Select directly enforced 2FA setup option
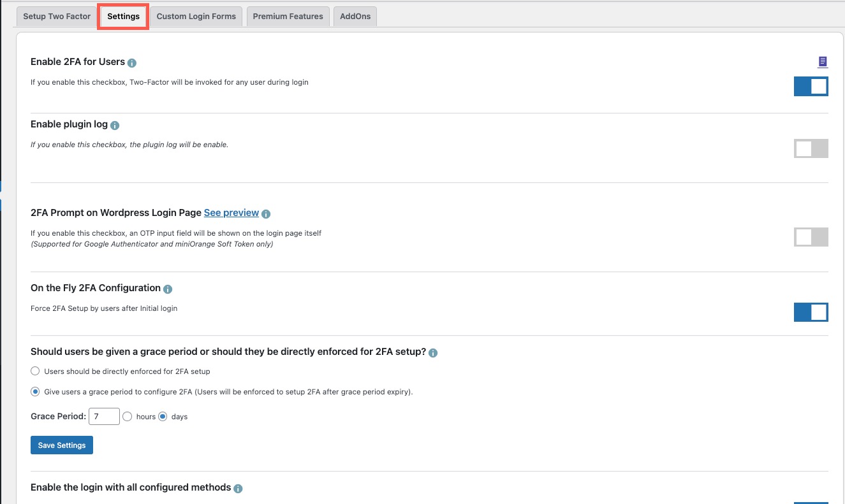The image size is (845, 504). point(36,371)
